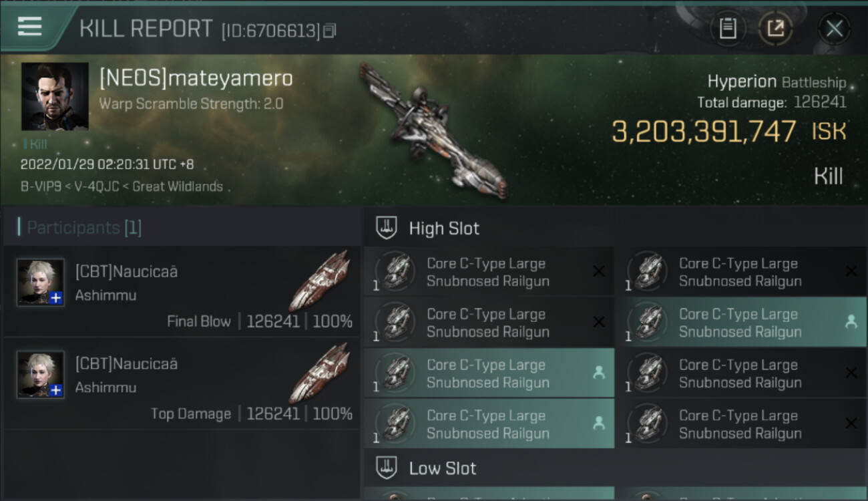
Task: View mateyamero's character portrait
Action: click(x=55, y=96)
